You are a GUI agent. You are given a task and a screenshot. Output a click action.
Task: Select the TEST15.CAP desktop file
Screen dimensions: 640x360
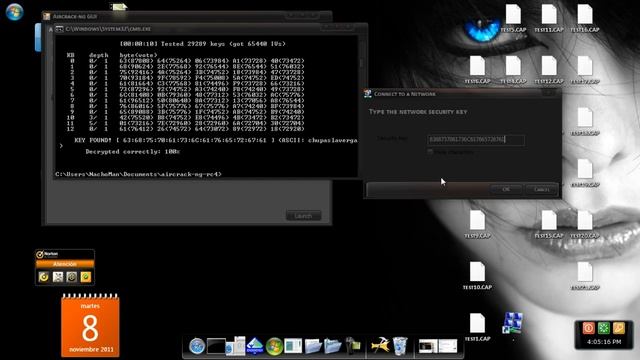tap(549, 224)
